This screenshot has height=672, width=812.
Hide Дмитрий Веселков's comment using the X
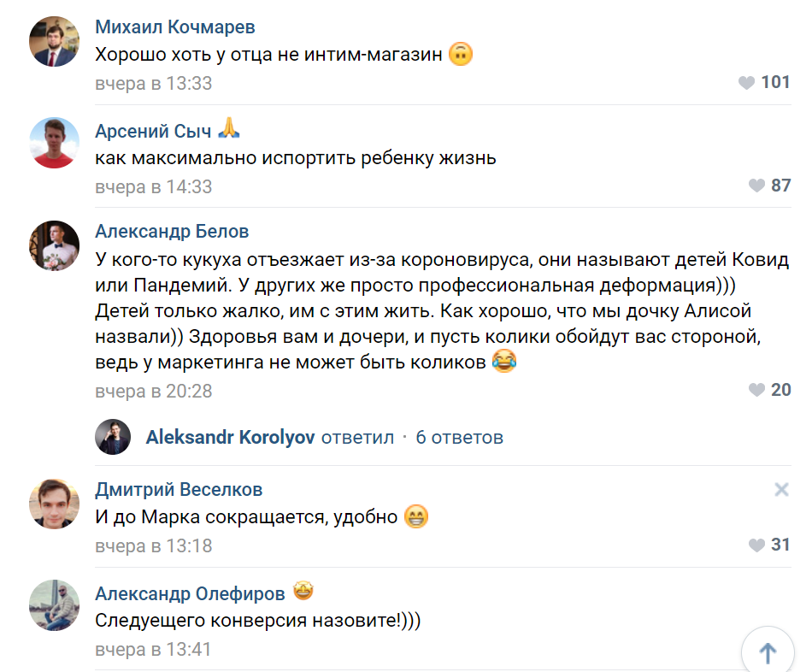(780, 489)
